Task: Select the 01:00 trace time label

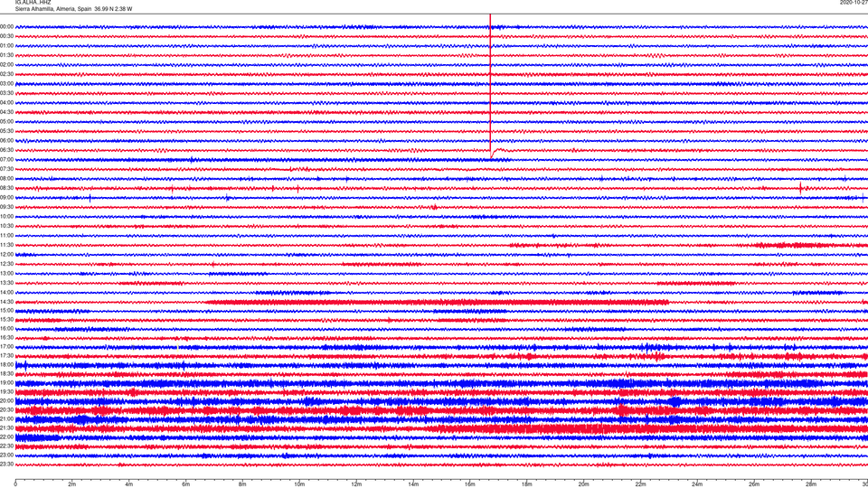Action: point(6,45)
